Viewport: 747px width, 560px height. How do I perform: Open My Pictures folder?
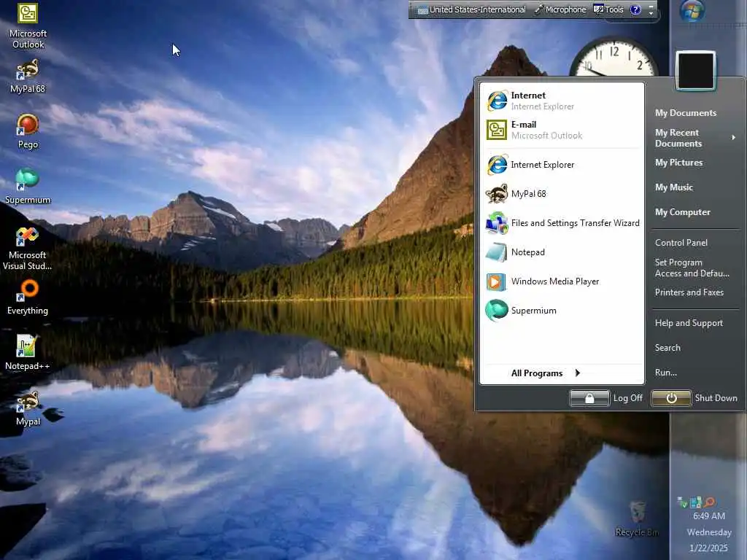pyautogui.click(x=679, y=163)
